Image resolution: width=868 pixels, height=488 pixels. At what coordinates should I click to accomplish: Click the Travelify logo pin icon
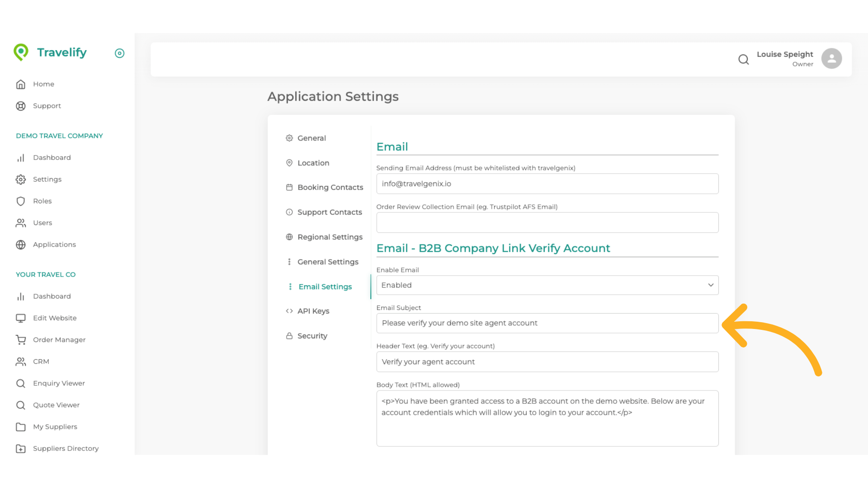point(21,52)
